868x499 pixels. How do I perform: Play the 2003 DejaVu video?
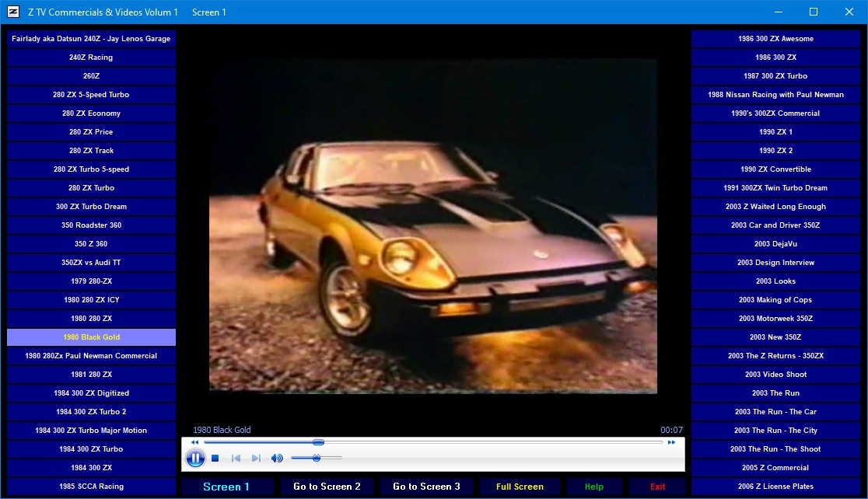[x=775, y=244]
